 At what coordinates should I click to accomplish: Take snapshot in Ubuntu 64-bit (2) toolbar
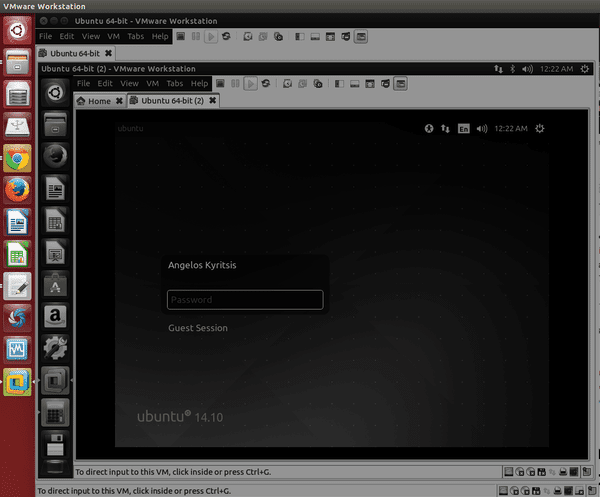tap(287, 83)
